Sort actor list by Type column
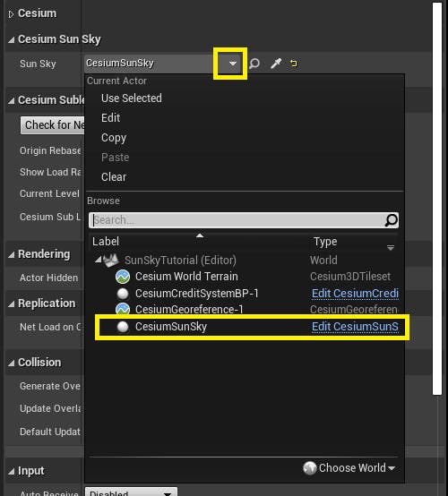This screenshot has width=448, height=496. point(325,242)
